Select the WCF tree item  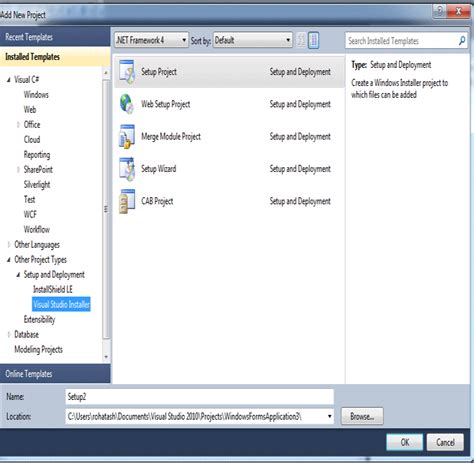[x=30, y=214]
